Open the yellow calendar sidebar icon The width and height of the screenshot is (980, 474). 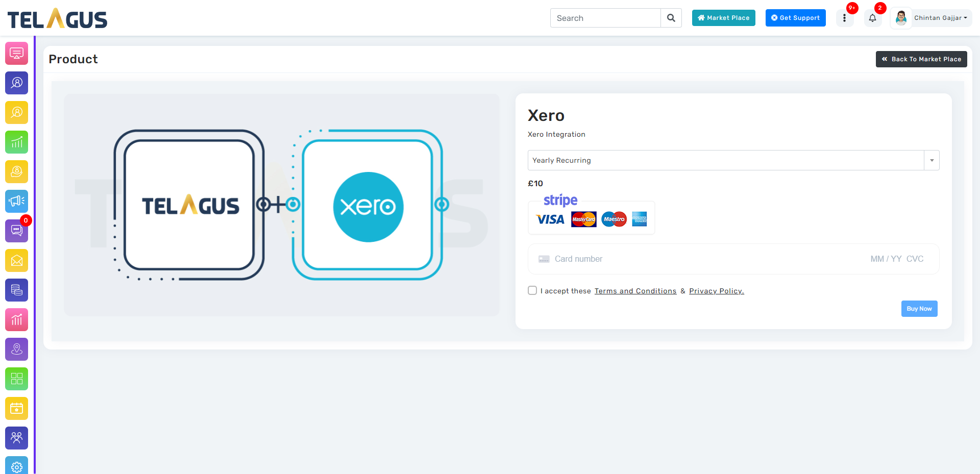pyautogui.click(x=16, y=408)
